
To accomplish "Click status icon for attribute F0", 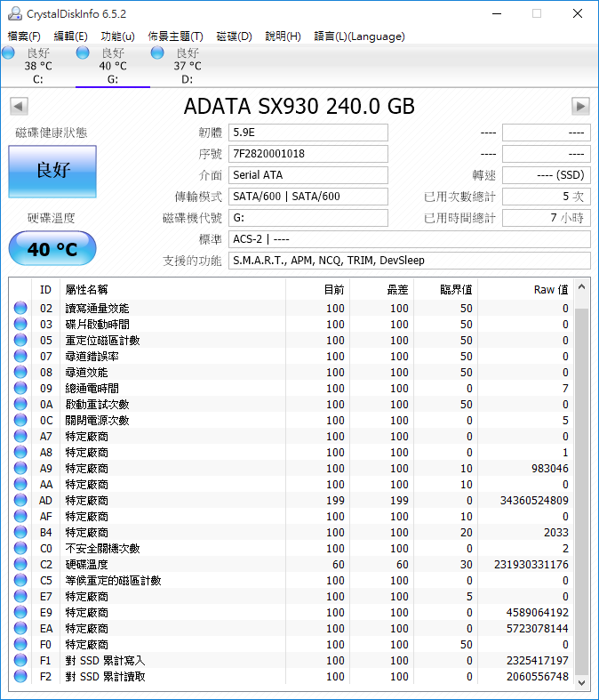I will coord(20,645).
